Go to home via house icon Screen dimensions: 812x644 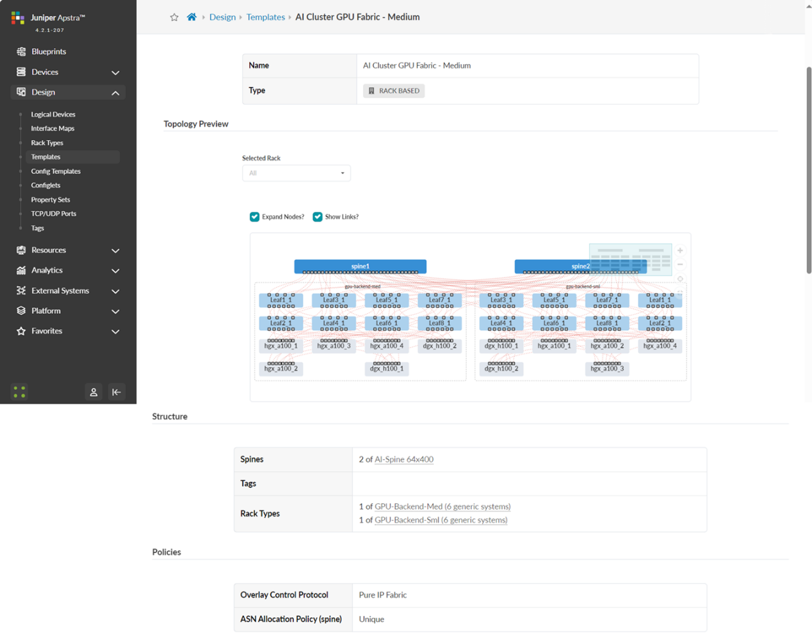pyautogui.click(x=191, y=17)
